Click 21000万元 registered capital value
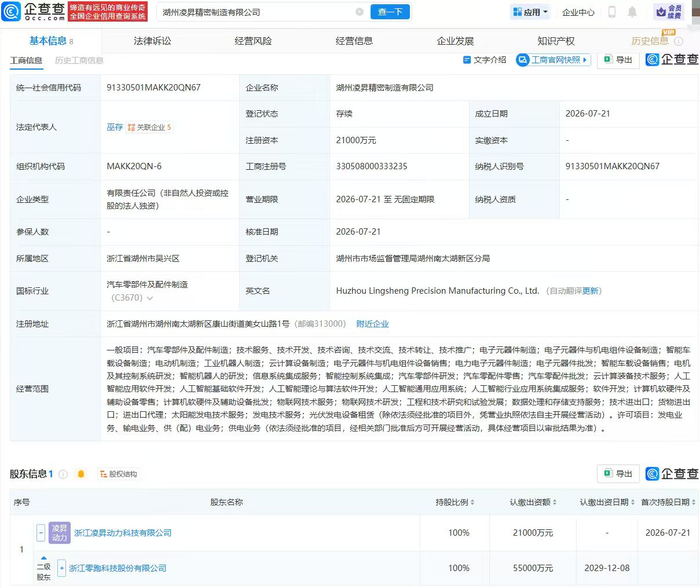Image resolution: width=700 pixels, height=588 pixels. point(356,140)
